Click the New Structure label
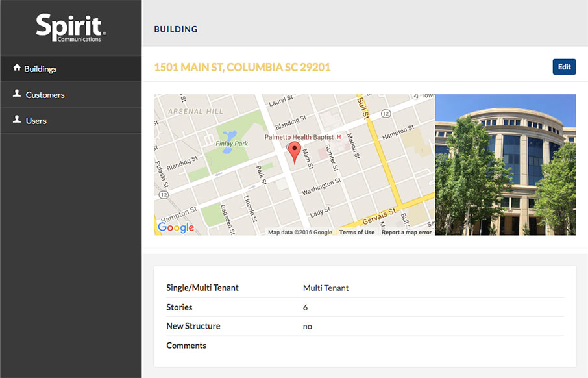 tap(193, 326)
